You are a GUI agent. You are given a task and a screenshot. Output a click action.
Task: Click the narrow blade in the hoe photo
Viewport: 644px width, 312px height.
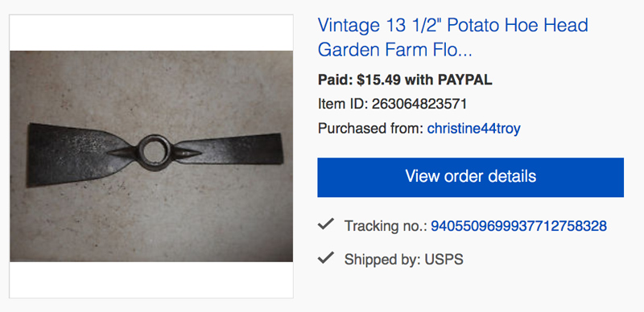click(x=230, y=150)
